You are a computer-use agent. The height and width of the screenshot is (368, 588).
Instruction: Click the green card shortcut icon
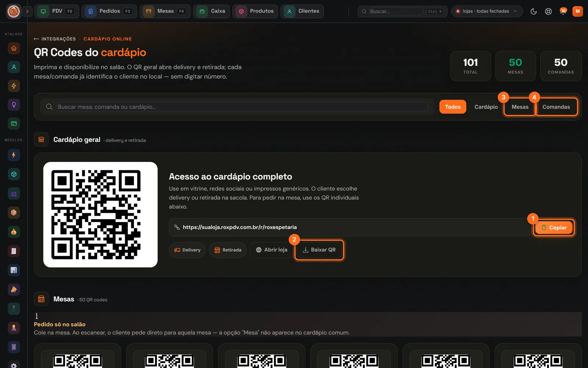point(14,124)
